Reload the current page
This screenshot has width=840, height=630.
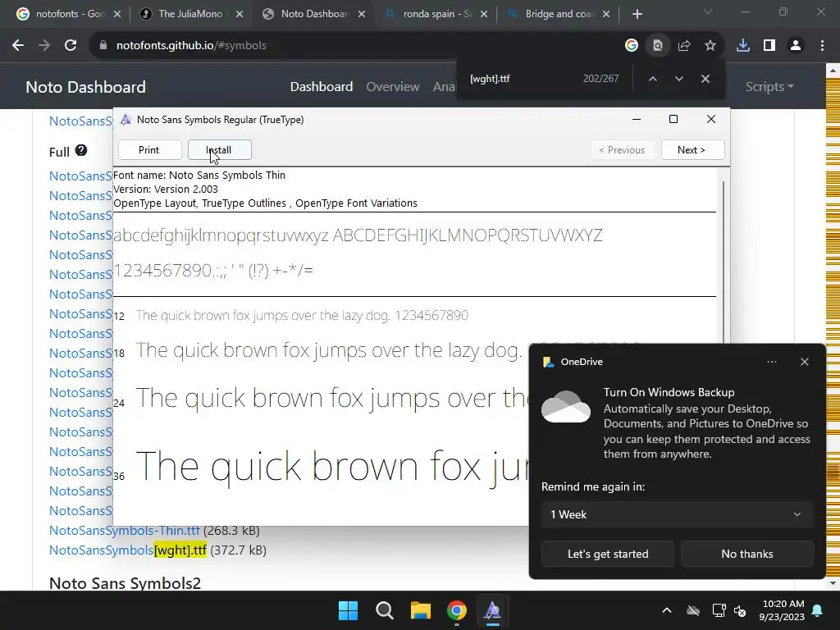pyautogui.click(x=71, y=46)
